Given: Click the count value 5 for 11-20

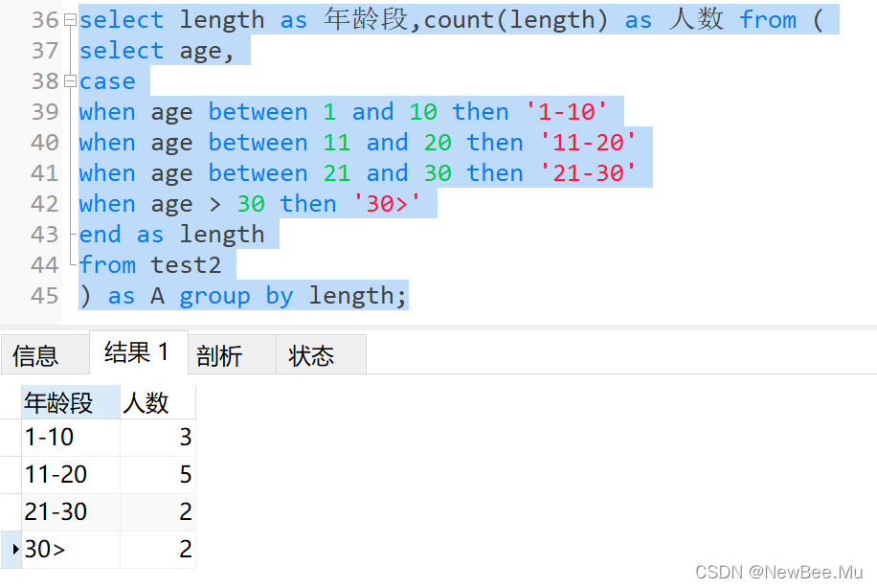Looking at the screenshot, I should (158, 474).
